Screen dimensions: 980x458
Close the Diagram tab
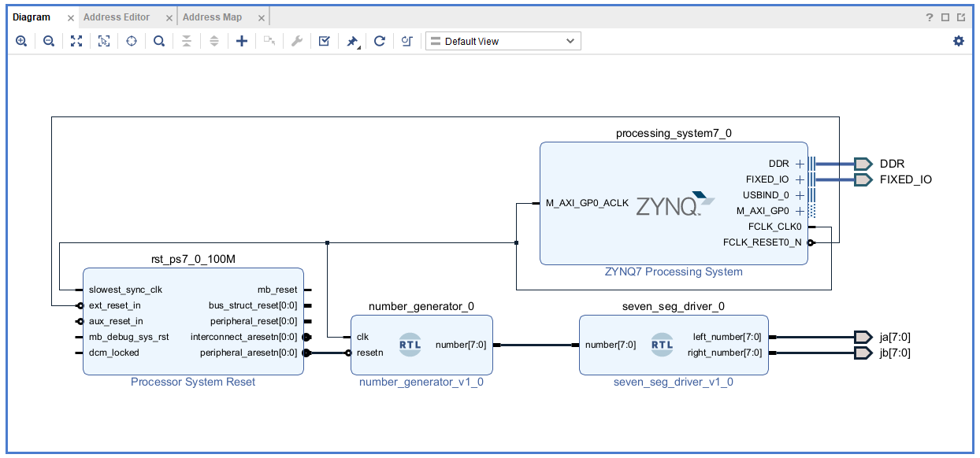[x=71, y=17]
